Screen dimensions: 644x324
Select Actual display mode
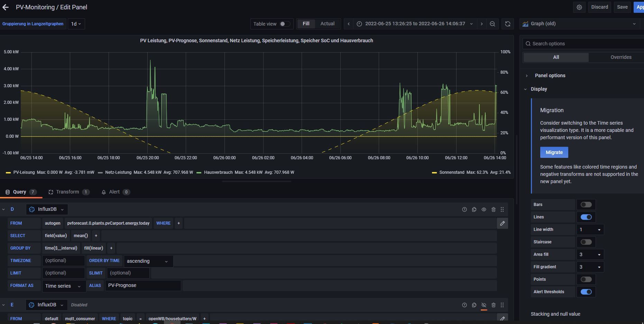click(327, 24)
